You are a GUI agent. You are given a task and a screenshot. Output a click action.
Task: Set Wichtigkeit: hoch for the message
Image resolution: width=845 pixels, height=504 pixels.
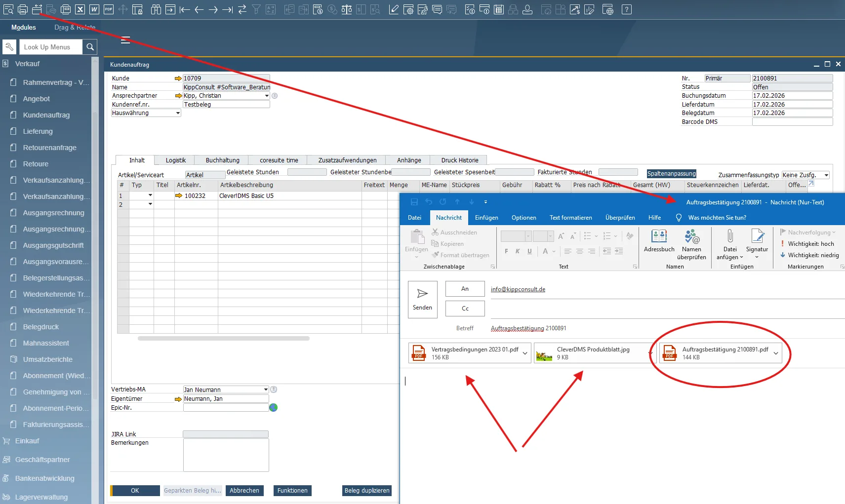point(810,244)
